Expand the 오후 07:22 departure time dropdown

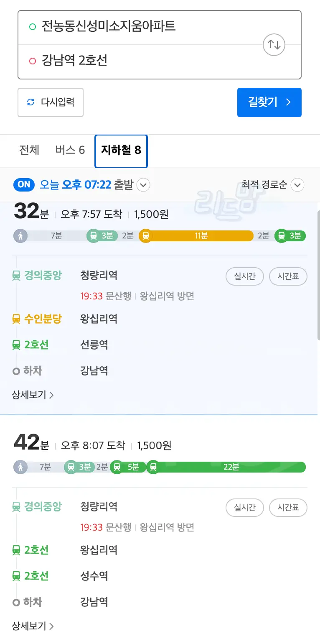tap(143, 185)
